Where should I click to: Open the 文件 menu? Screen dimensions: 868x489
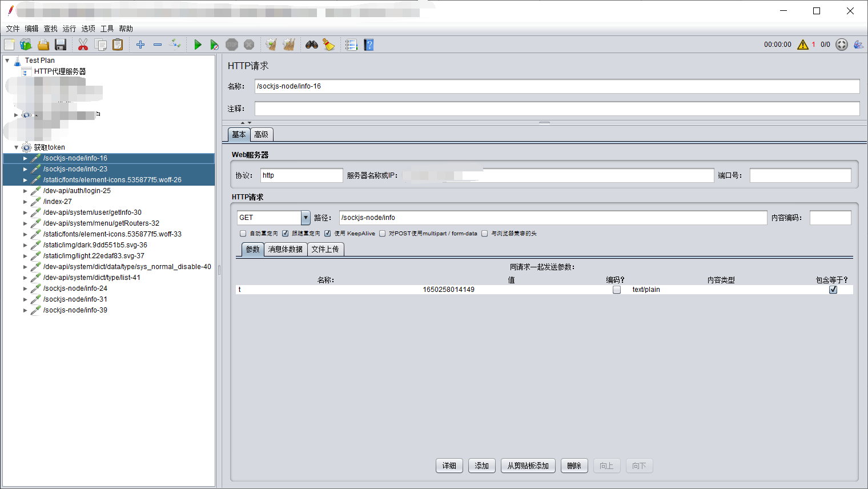coord(13,29)
